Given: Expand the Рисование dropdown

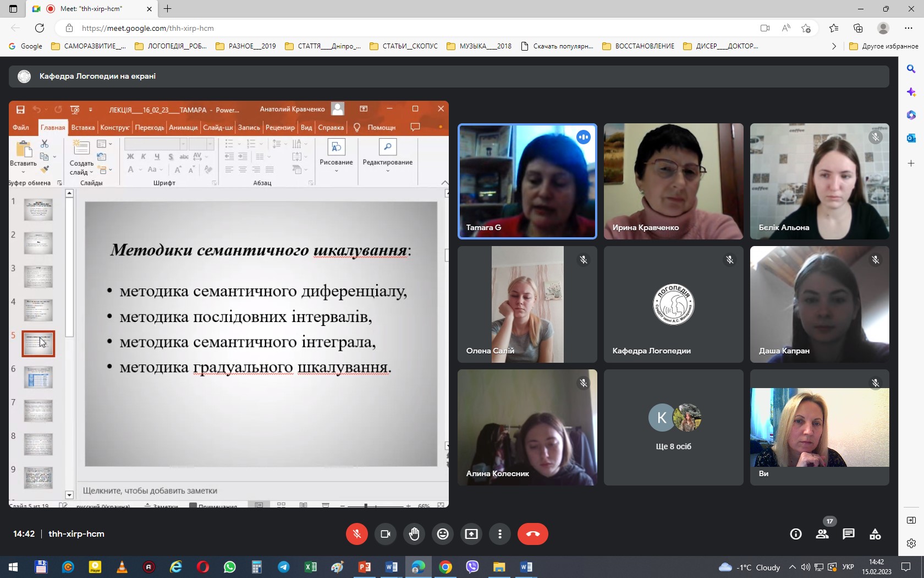Looking at the screenshot, I should coord(336,156).
